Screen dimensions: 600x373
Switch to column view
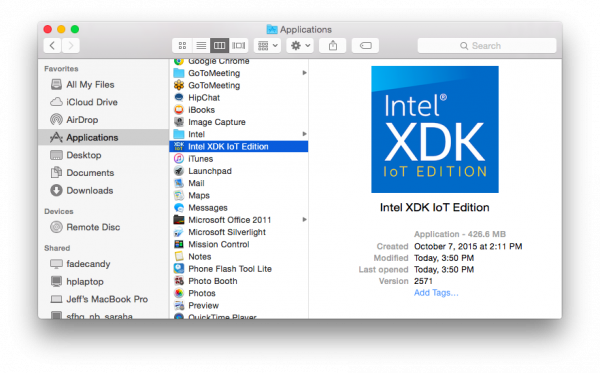click(x=220, y=46)
